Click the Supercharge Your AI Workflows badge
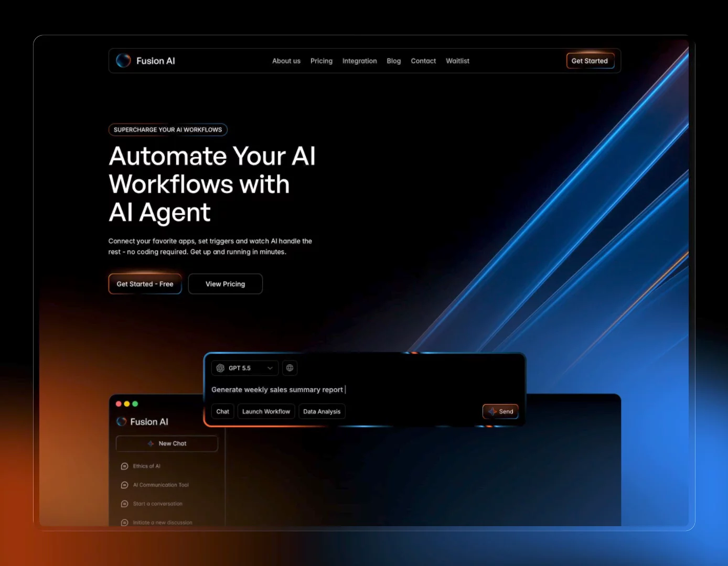 click(x=168, y=129)
